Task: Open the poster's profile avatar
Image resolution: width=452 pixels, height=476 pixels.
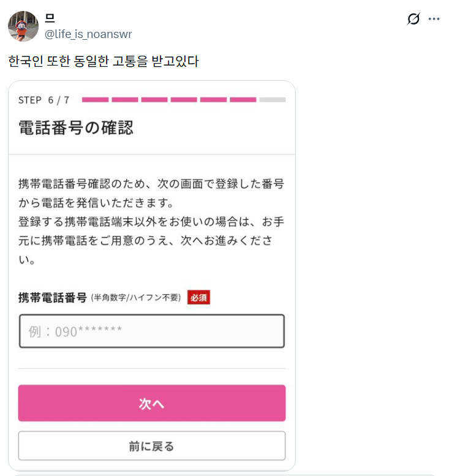Action: pyautogui.click(x=23, y=26)
